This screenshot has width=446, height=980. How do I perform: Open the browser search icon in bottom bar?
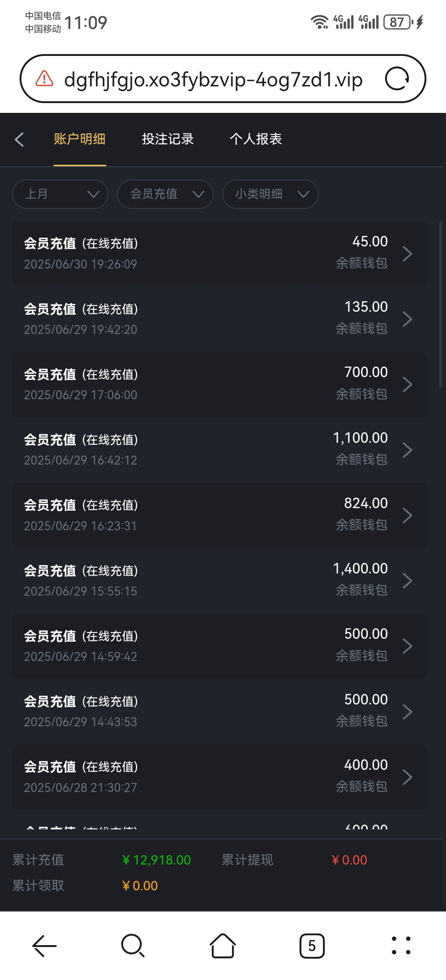(x=133, y=946)
